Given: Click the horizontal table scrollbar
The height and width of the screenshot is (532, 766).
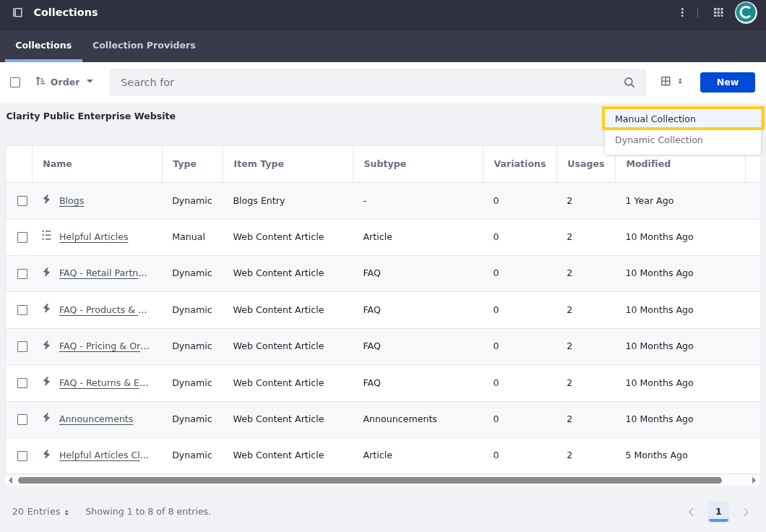Looking at the screenshot, I should [369, 480].
